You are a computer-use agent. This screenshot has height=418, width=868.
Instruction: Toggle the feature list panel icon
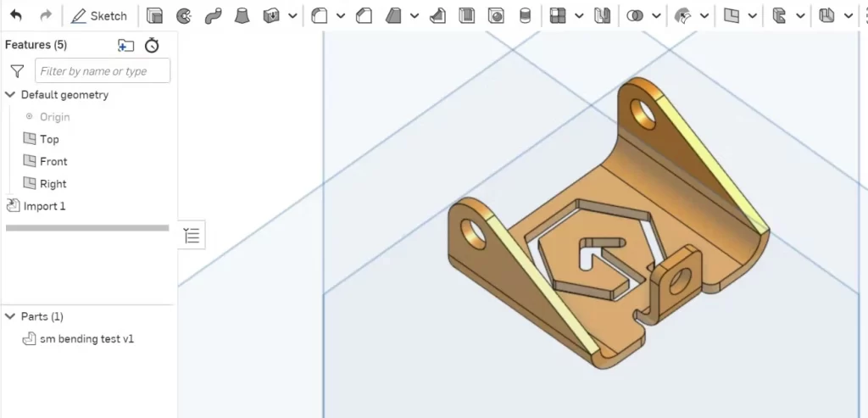(x=192, y=236)
